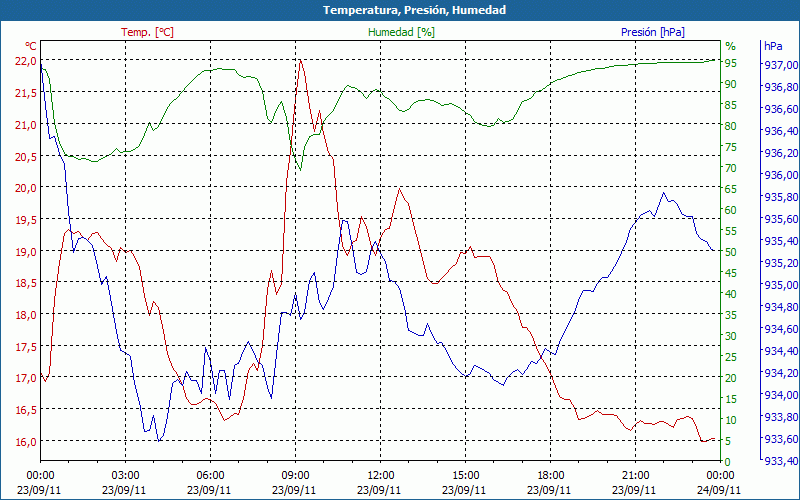Click the '60' humidity axis value
800x500 pixels.
(730, 210)
